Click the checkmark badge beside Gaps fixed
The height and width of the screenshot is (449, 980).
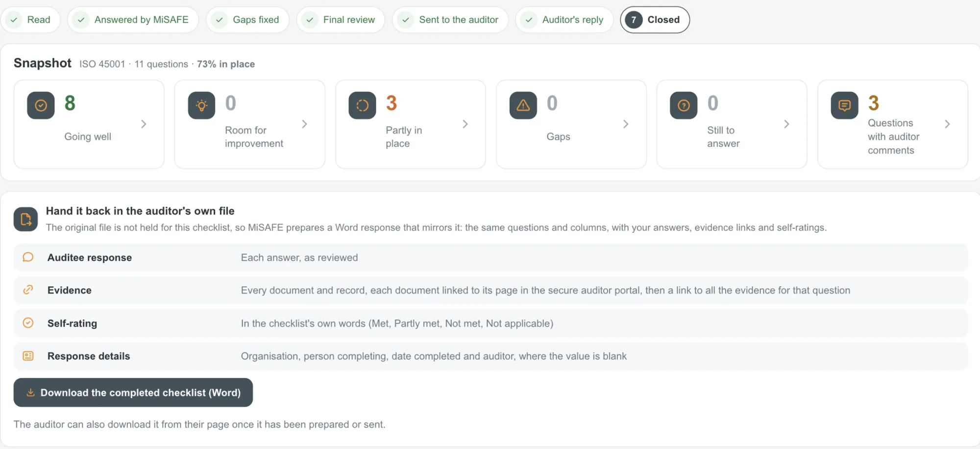(220, 20)
